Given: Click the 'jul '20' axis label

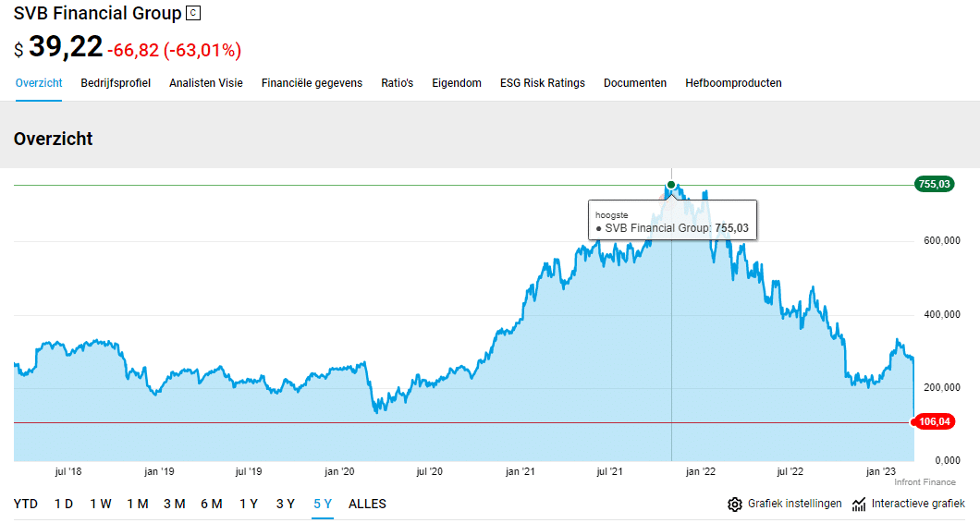Looking at the screenshot, I should (x=429, y=472).
